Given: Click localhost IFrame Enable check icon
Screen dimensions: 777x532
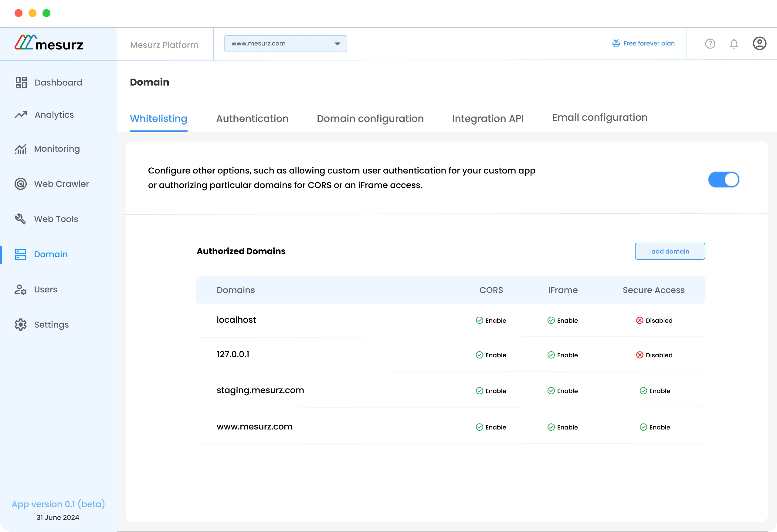Looking at the screenshot, I should tap(551, 321).
